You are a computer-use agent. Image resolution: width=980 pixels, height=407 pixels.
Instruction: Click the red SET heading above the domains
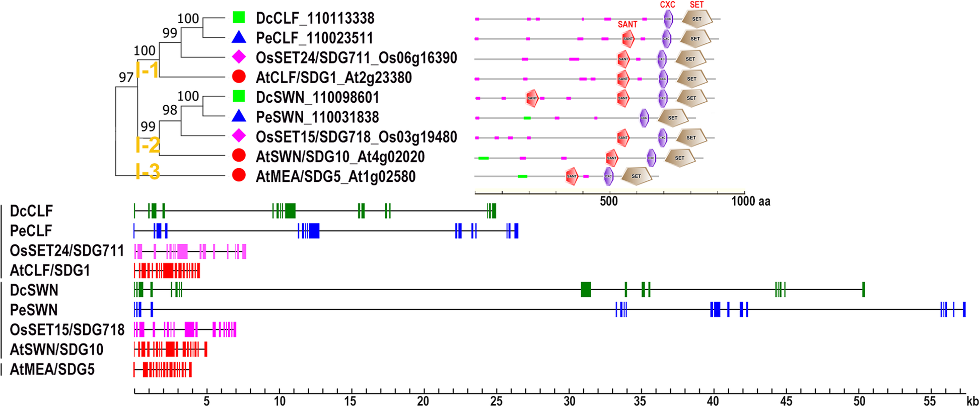pyautogui.click(x=697, y=5)
